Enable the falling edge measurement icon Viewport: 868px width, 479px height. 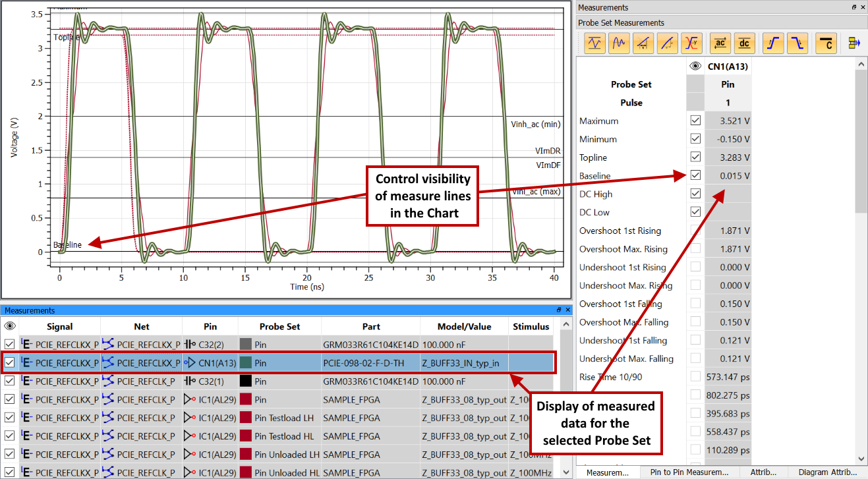(x=798, y=43)
